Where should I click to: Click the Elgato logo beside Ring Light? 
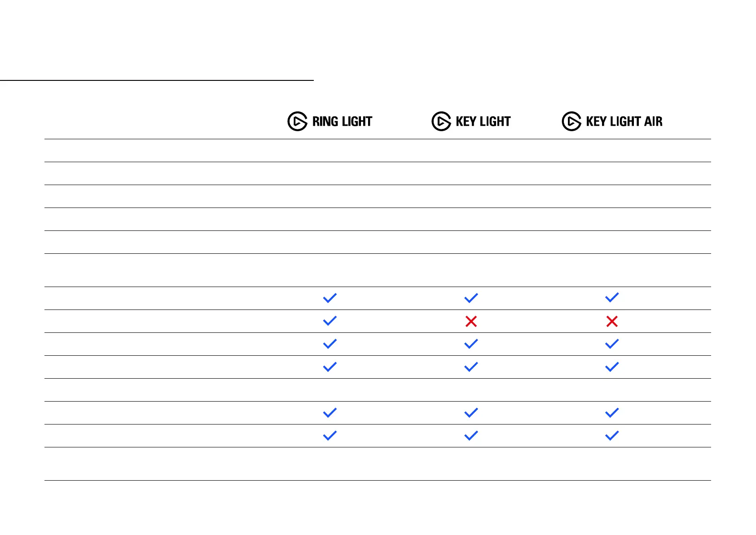(x=297, y=121)
